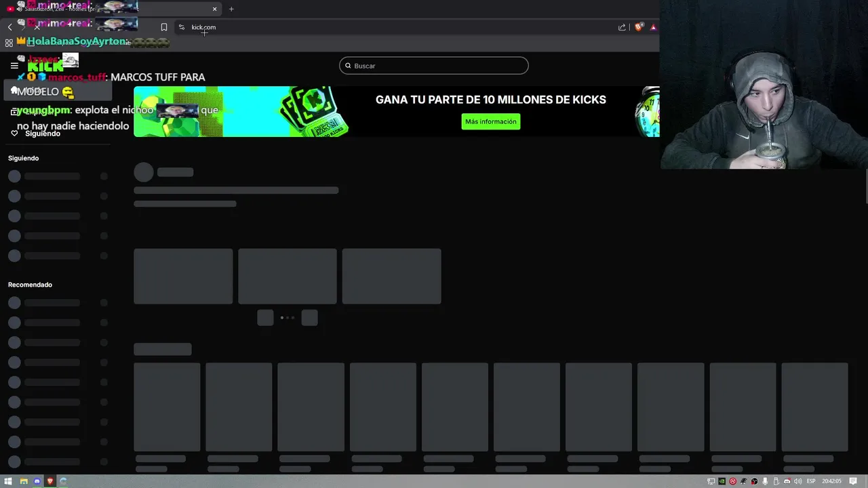The width and height of the screenshot is (868, 488).
Task: Open the share icon in the address bar
Action: point(622,27)
